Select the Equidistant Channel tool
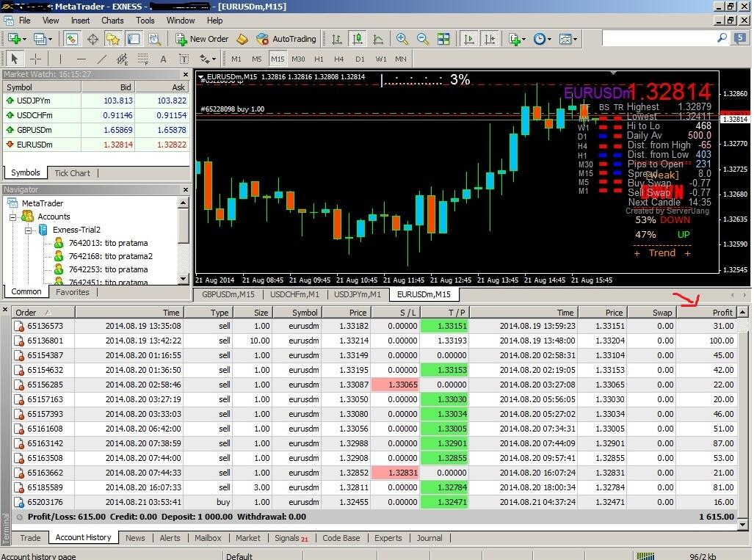The image size is (754, 560). tap(122, 59)
